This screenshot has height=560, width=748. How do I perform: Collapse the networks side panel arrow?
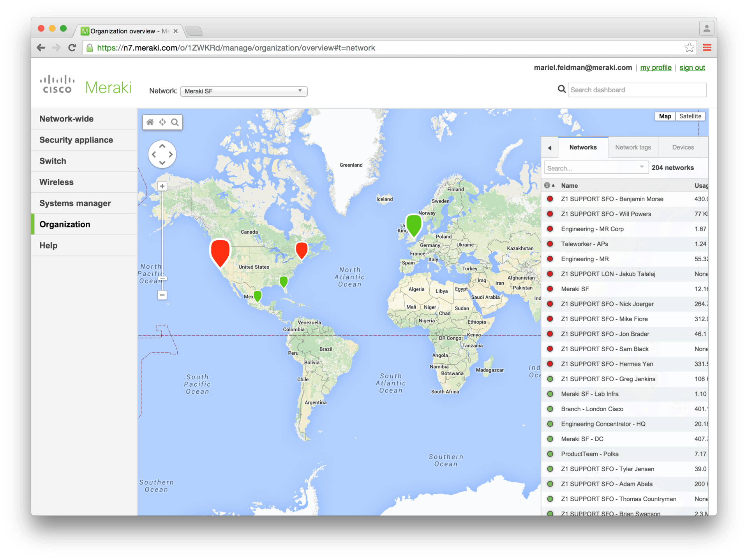(x=550, y=148)
